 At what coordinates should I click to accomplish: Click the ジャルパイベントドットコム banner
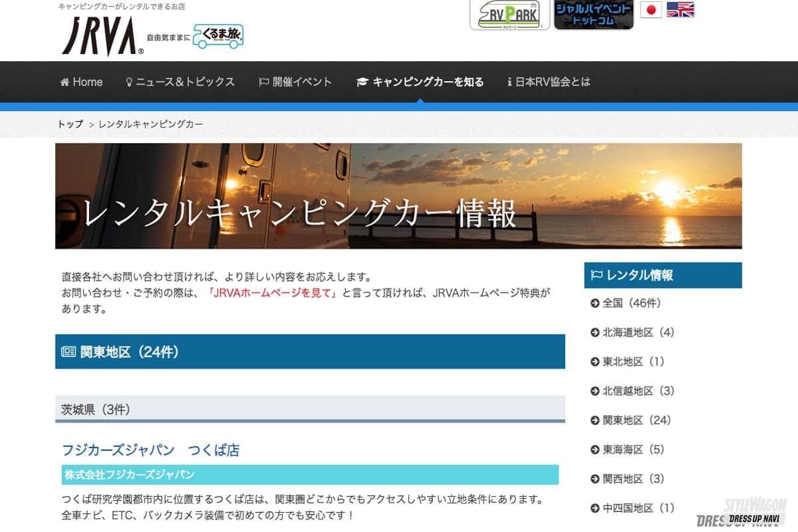click(593, 15)
